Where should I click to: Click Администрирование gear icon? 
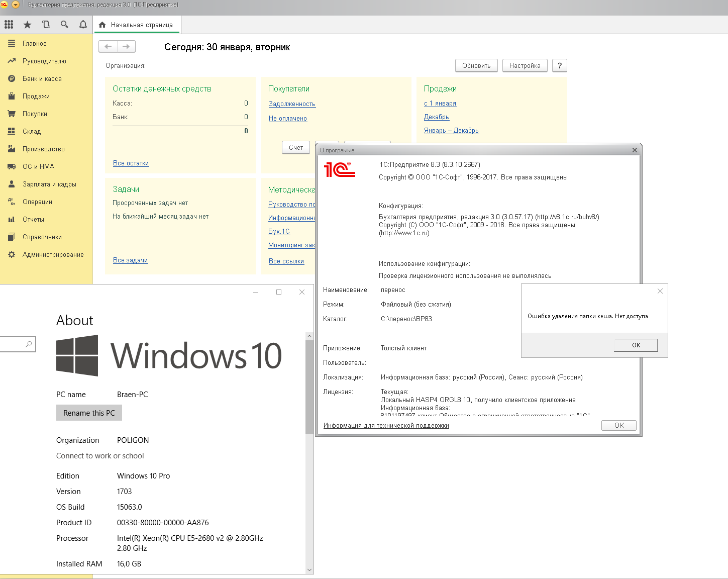[x=12, y=254]
